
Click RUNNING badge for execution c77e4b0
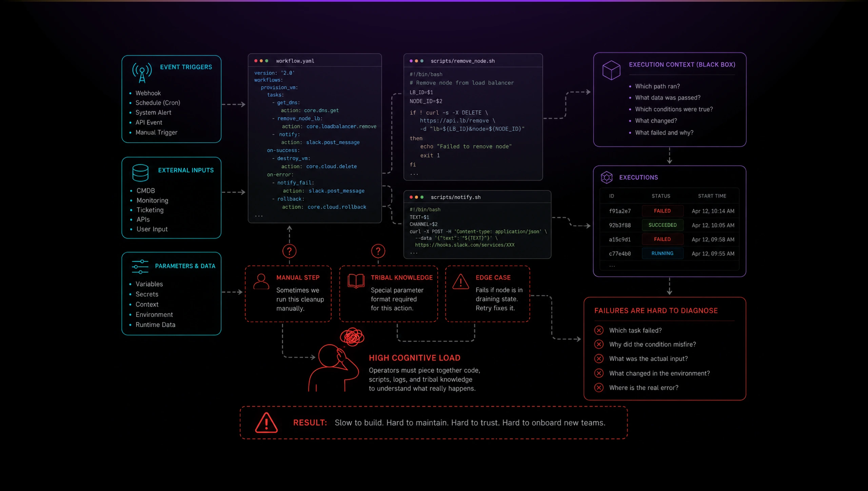click(662, 253)
